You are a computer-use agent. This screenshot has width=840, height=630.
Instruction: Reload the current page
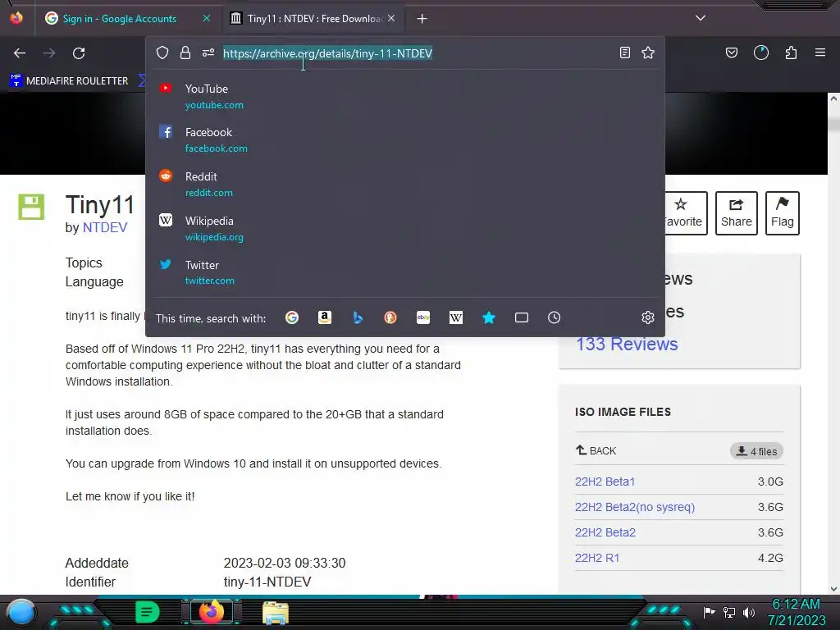point(79,53)
